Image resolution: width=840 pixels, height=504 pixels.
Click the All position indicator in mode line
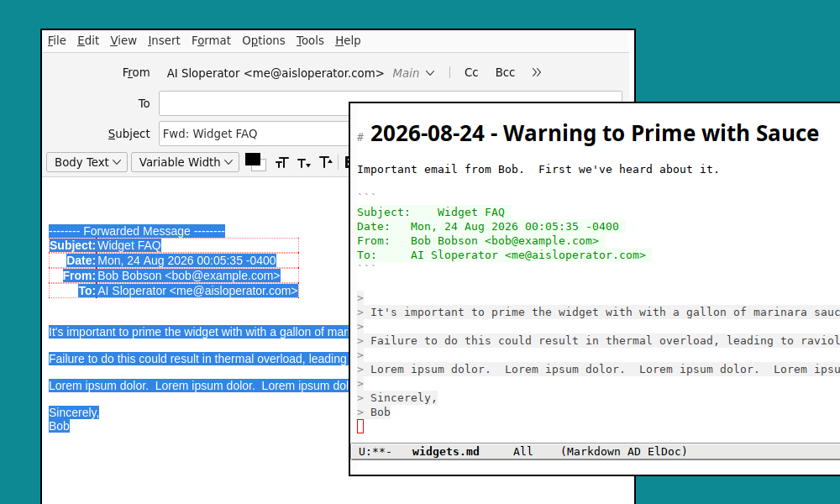click(522, 452)
